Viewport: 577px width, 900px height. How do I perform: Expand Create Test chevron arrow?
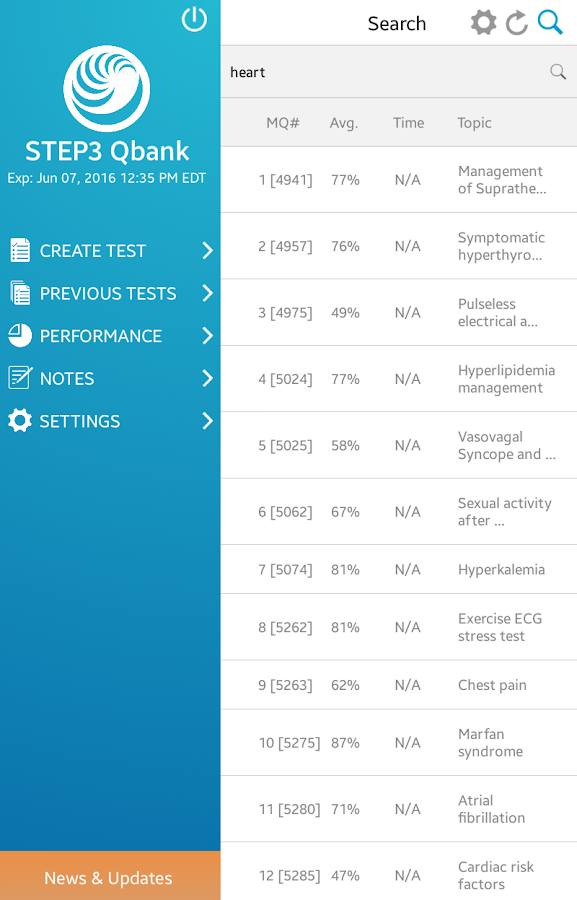[x=208, y=250]
